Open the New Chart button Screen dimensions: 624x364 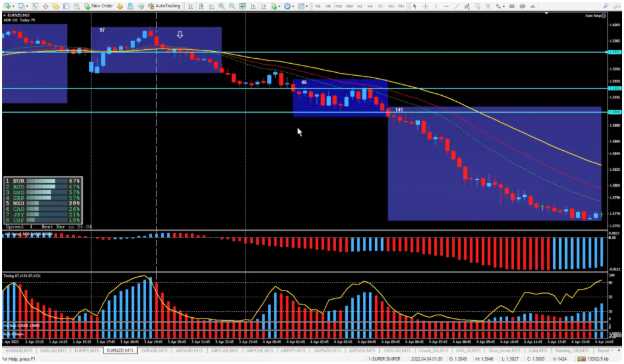pos(7,6)
